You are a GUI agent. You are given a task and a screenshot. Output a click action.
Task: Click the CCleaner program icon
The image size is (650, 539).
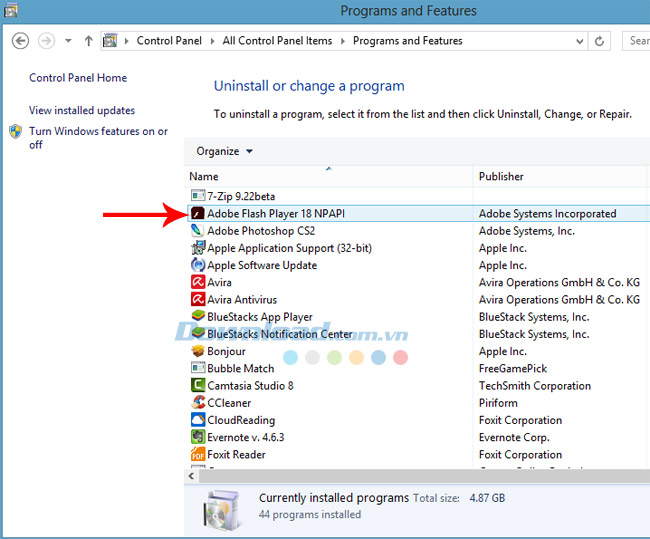pos(198,403)
